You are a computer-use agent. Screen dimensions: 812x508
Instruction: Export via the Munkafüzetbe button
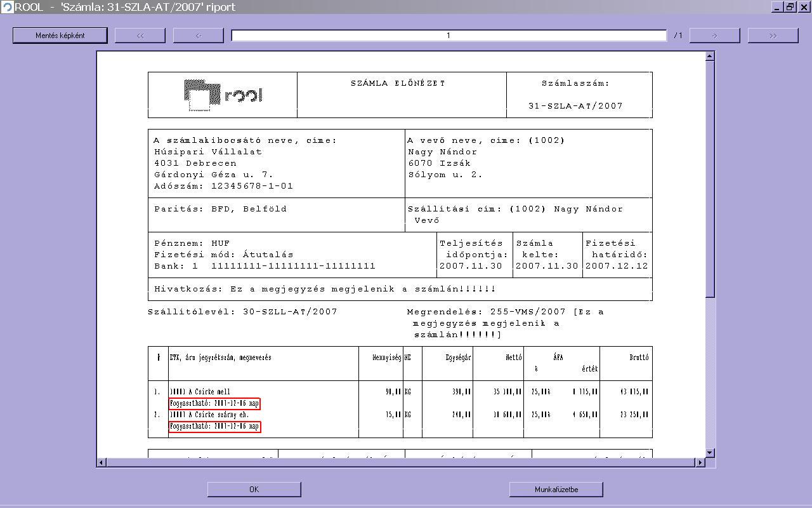(x=556, y=489)
